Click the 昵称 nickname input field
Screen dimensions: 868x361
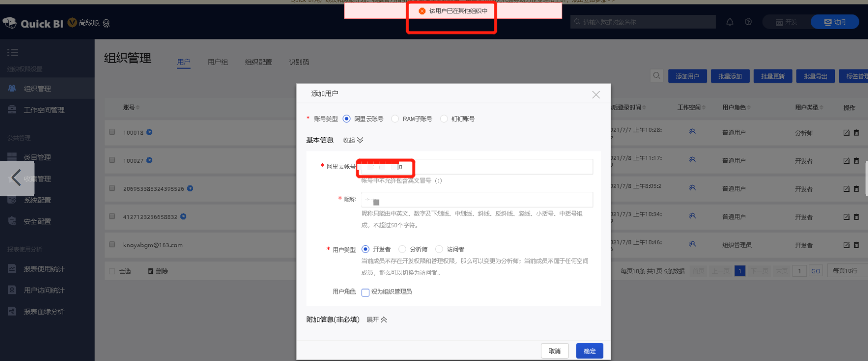pos(477,200)
